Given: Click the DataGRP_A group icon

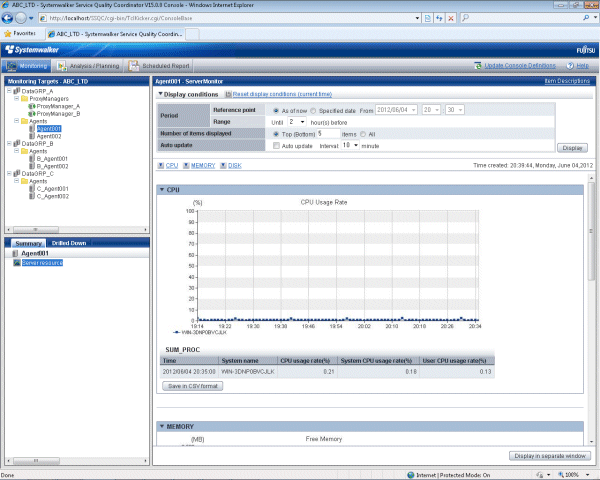Looking at the screenshot, I should pyautogui.click(x=17, y=91).
